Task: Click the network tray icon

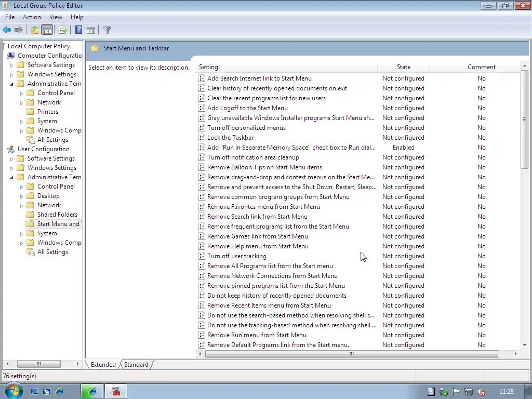Action: 468,392
